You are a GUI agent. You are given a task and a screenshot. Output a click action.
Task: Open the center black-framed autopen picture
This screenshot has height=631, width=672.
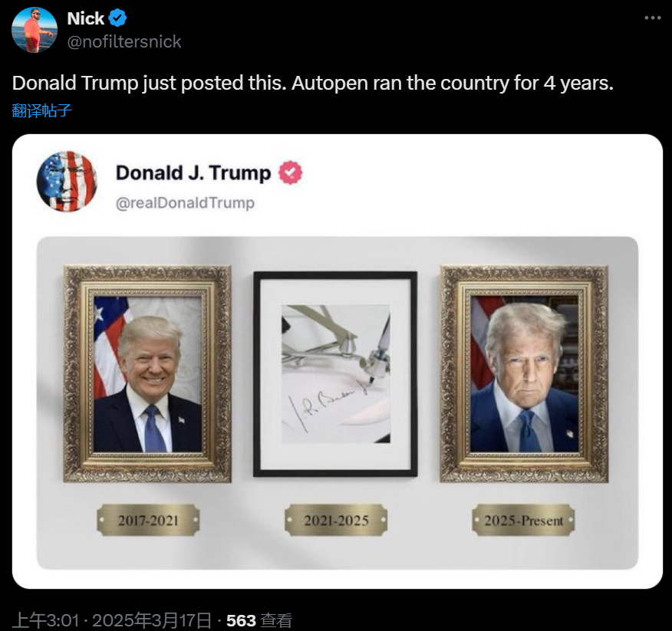335,374
